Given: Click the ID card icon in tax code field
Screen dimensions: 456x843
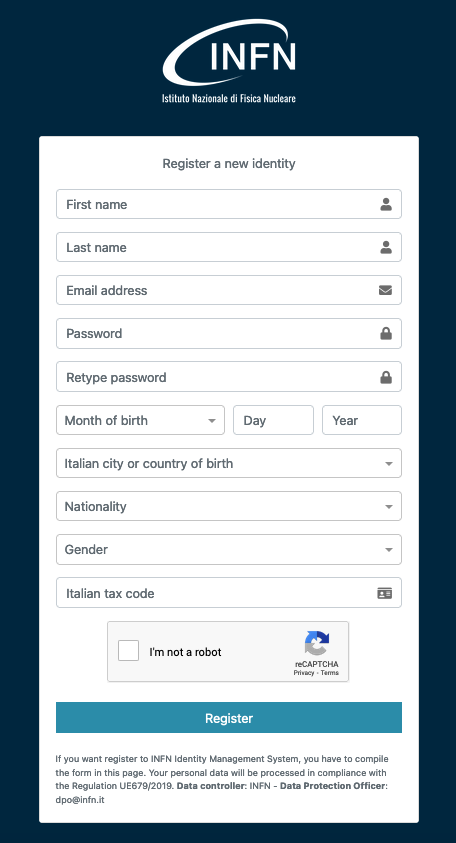Looking at the screenshot, I should coord(384,593).
